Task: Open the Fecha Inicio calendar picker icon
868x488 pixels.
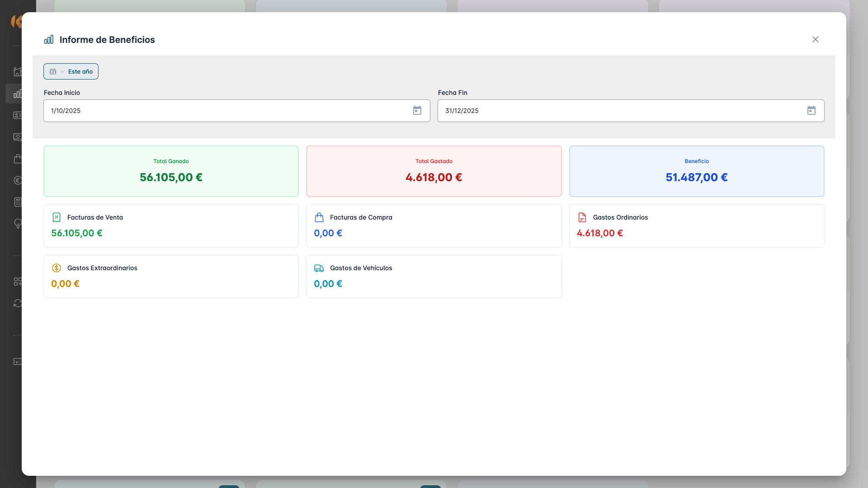Action: (417, 111)
